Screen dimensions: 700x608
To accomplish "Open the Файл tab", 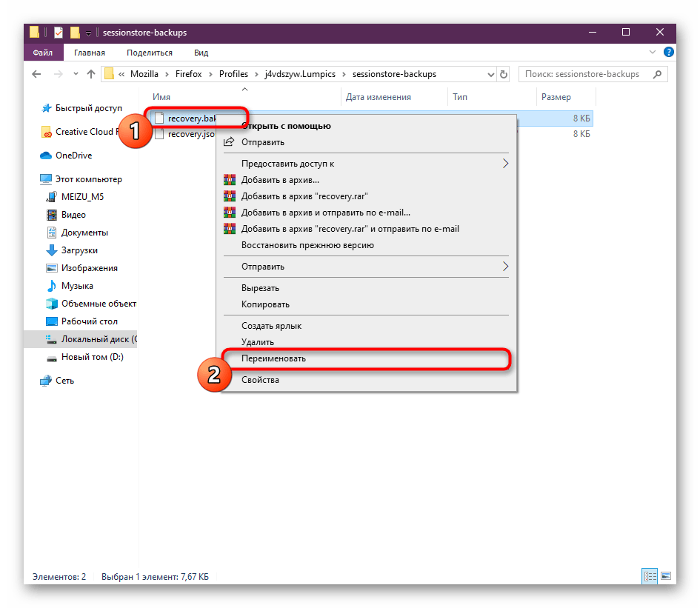I will coord(43,53).
